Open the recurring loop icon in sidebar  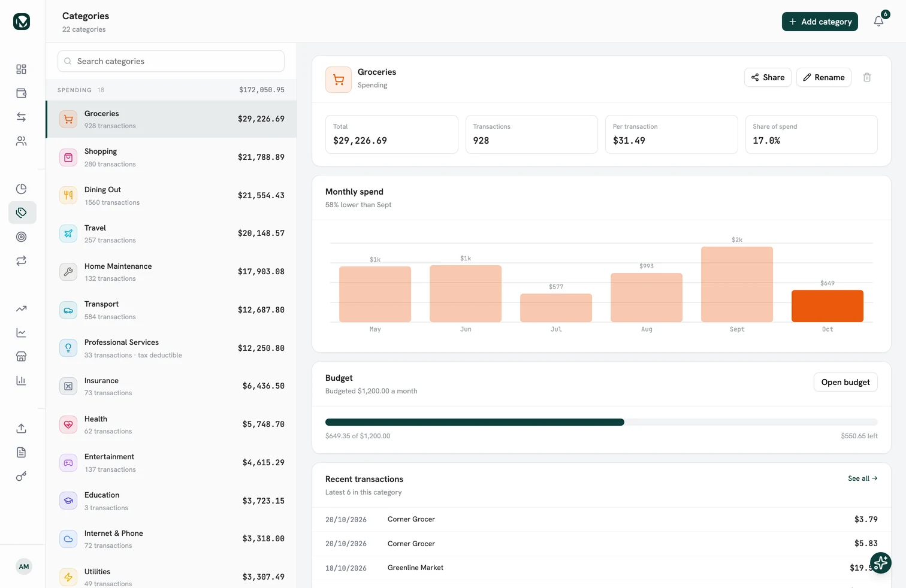pos(22,261)
